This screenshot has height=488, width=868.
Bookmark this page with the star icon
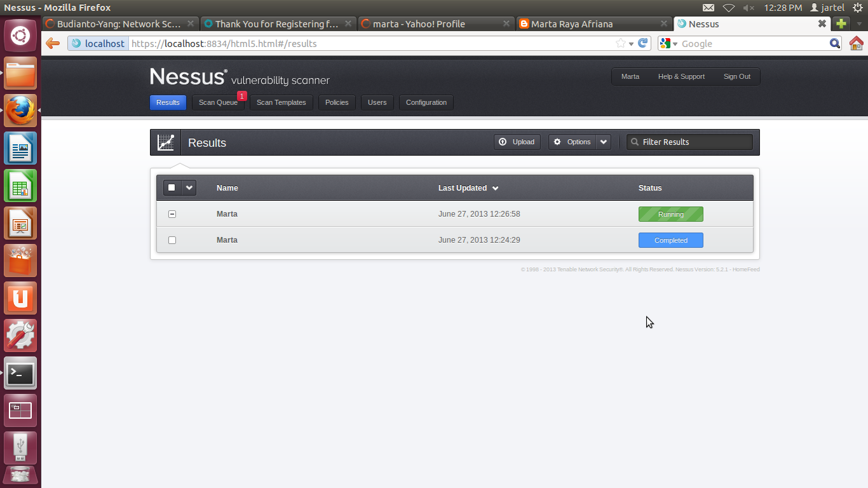[621, 43]
